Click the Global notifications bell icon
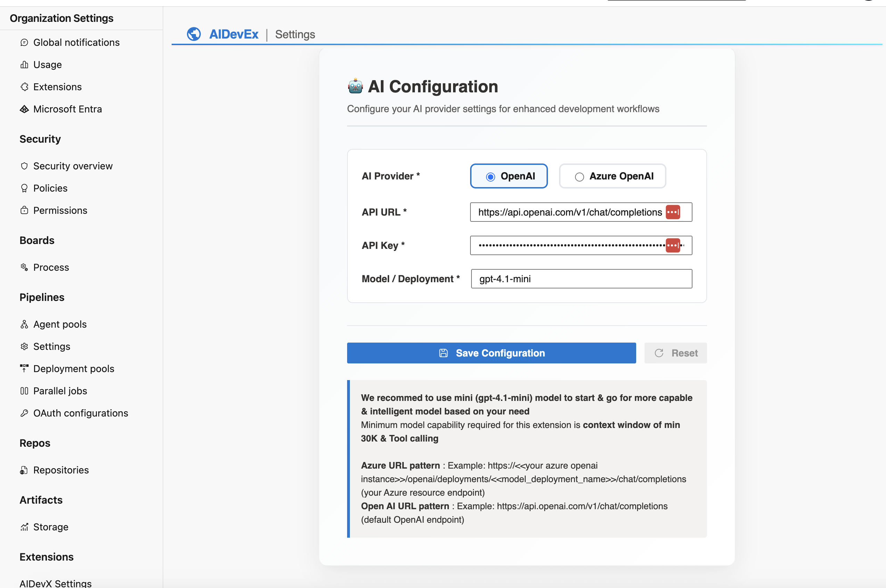 pos(24,42)
